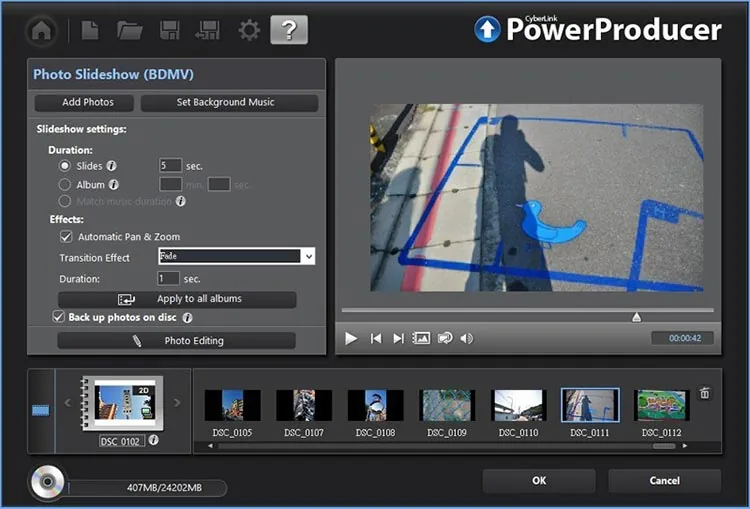Show the previous album with left chevron
The image size is (750, 509).
67,403
